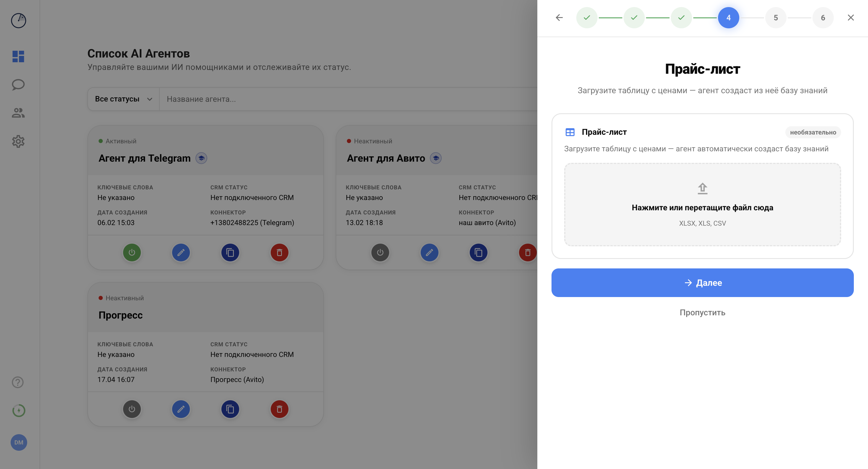Open the users icon in sidebar
Image resolution: width=868 pixels, height=469 pixels.
point(18,113)
